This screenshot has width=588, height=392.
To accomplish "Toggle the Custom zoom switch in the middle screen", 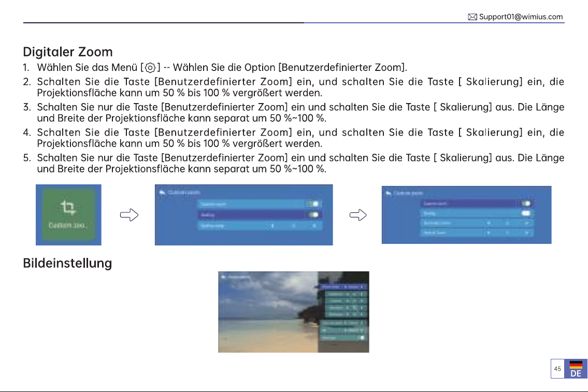I will pos(313,204).
